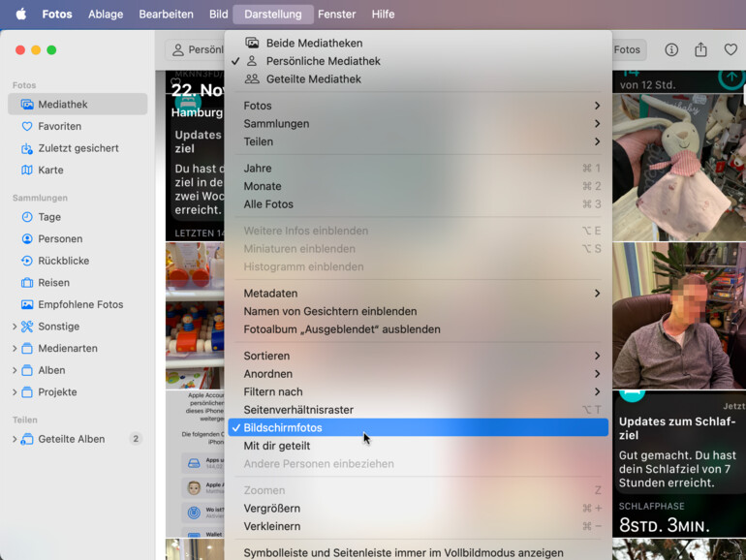Click the favorite heart toolbar icon
The image size is (746, 560).
coord(730,49)
